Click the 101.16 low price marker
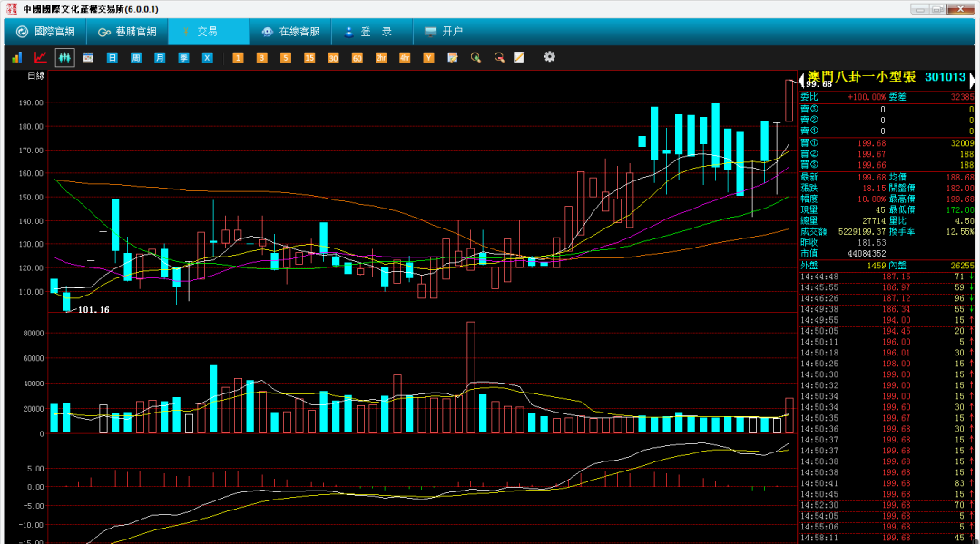The image size is (980, 544). 93,310
